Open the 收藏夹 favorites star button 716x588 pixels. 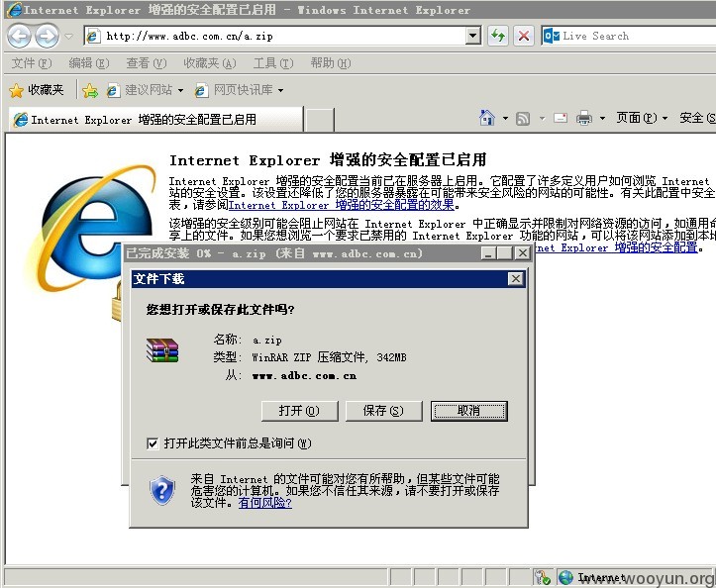coord(37,90)
